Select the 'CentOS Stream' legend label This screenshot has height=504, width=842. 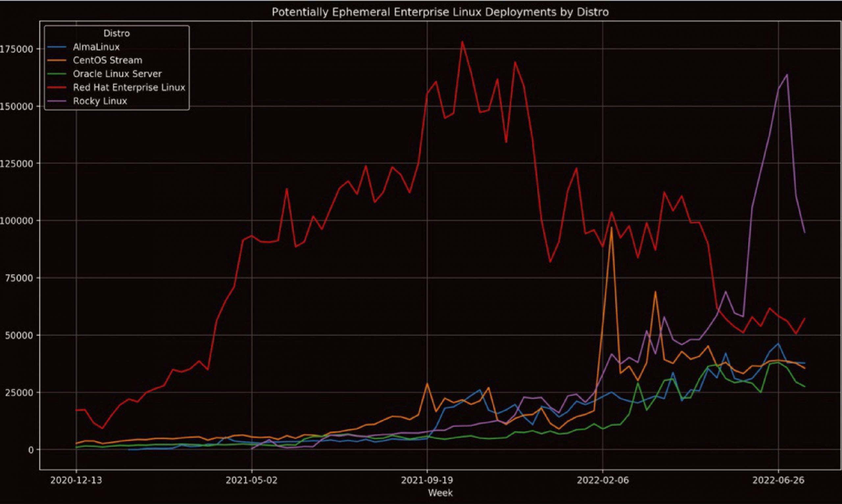coord(107,60)
